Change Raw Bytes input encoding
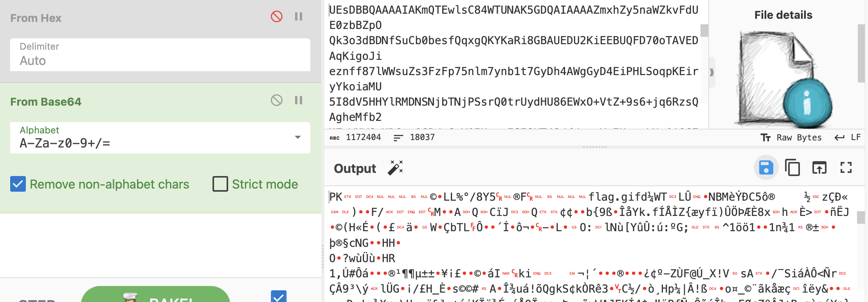868x302 pixels. pos(791,138)
